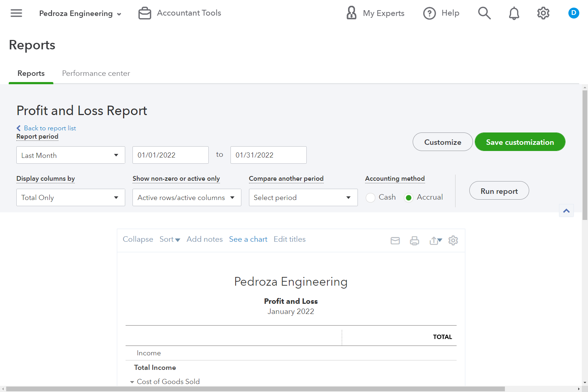Viewport: 588px width, 392px height.
Task: Click Save customization
Action: (x=520, y=142)
